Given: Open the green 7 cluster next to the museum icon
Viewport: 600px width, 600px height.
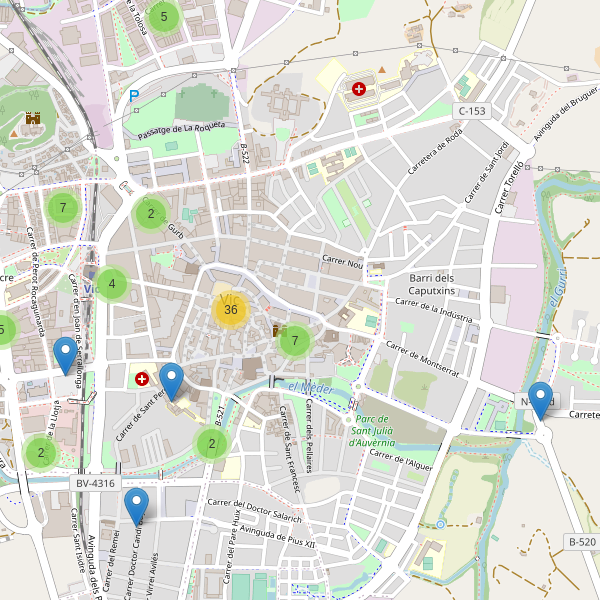Looking at the screenshot, I should 295,341.
